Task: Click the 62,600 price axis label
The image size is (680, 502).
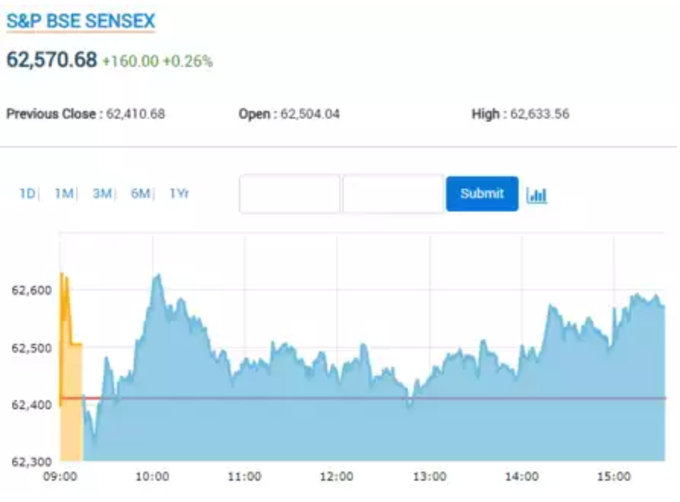Action: coord(32,290)
